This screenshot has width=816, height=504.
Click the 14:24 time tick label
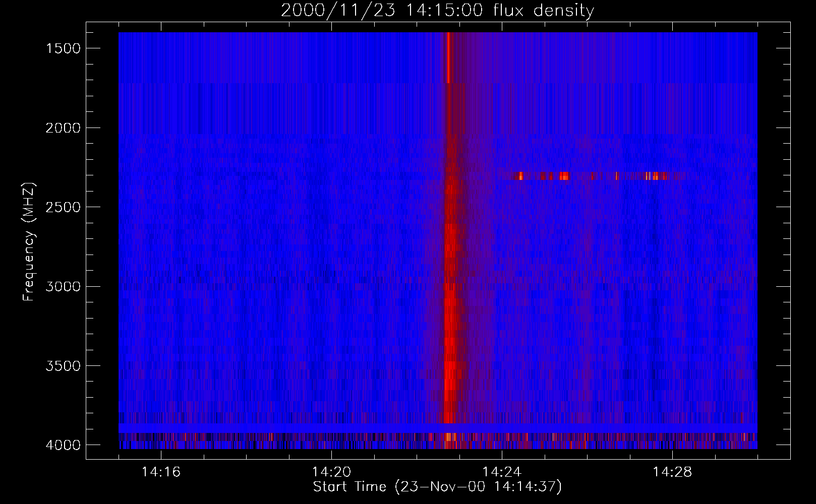point(502,472)
